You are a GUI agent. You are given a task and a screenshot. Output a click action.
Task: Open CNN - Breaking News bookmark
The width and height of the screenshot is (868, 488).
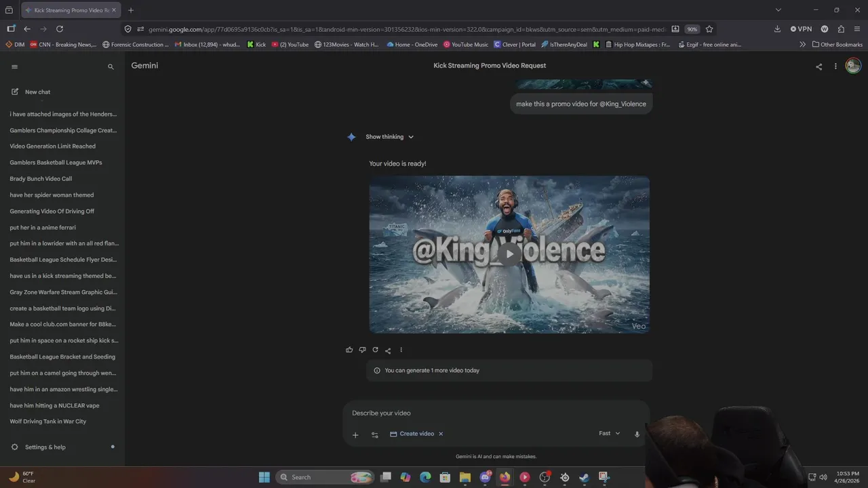[x=63, y=45]
